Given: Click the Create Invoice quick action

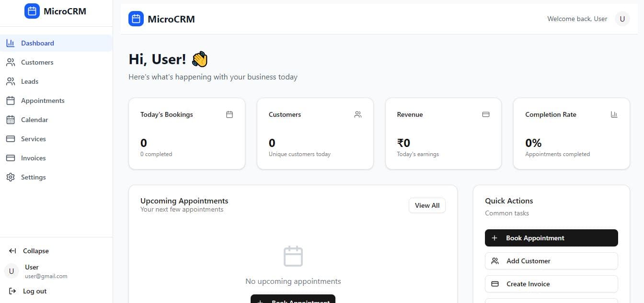Looking at the screenshot, I should (551, 284).
